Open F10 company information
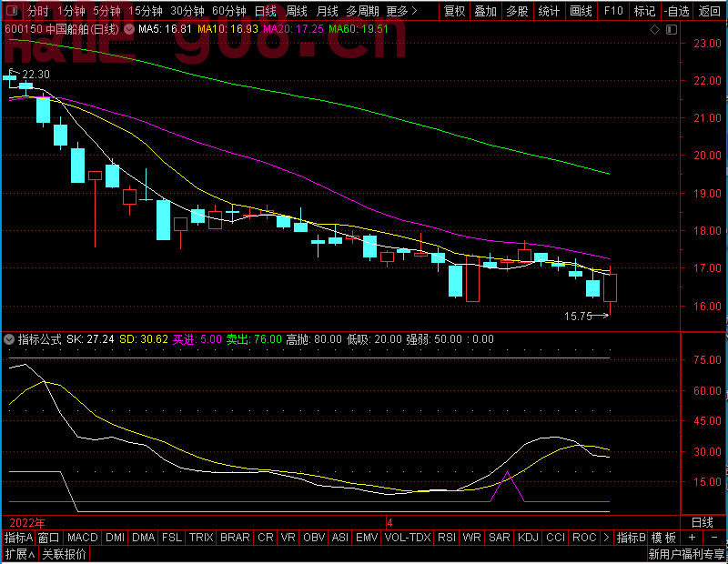 pos(613,11)
